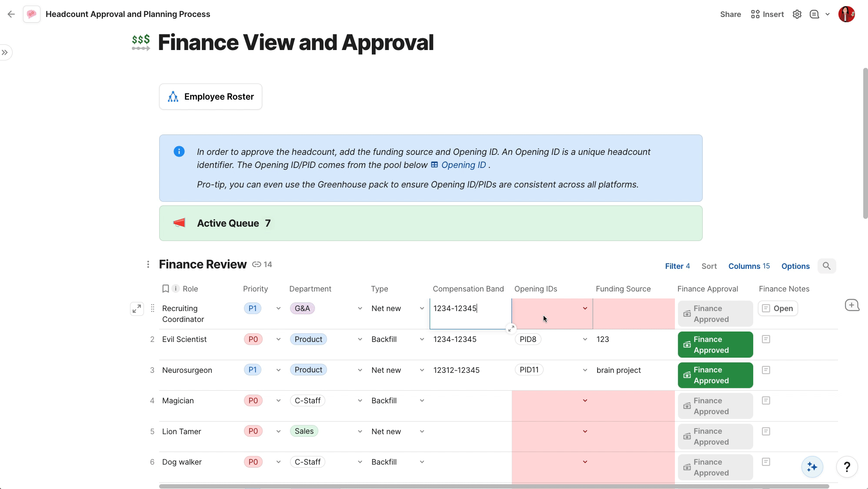Click the Compensation Band input for Magician
The width and height of the screenshot is (868, 489).
point(468,400)
